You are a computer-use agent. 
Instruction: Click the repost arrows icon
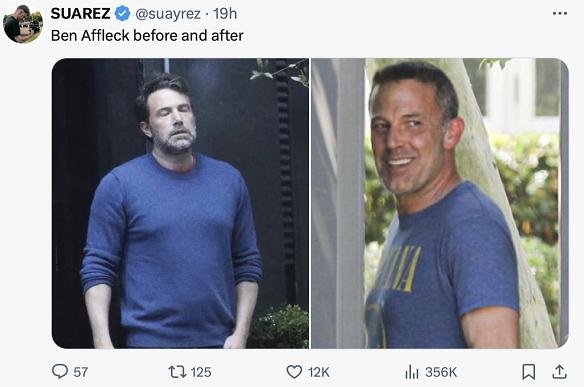(177, 372)
